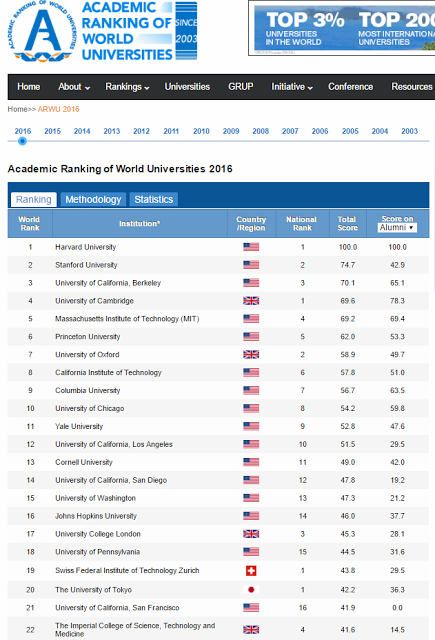Screen dimensions: 435x640
Task: Click the UK flag in Cambridge row
Action: 251,301
